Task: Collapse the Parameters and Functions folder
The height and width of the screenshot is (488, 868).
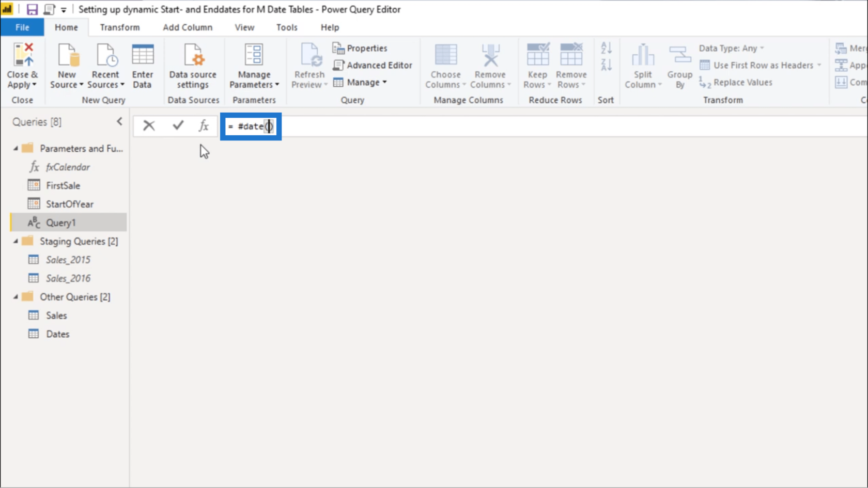Action: [16, 149]
